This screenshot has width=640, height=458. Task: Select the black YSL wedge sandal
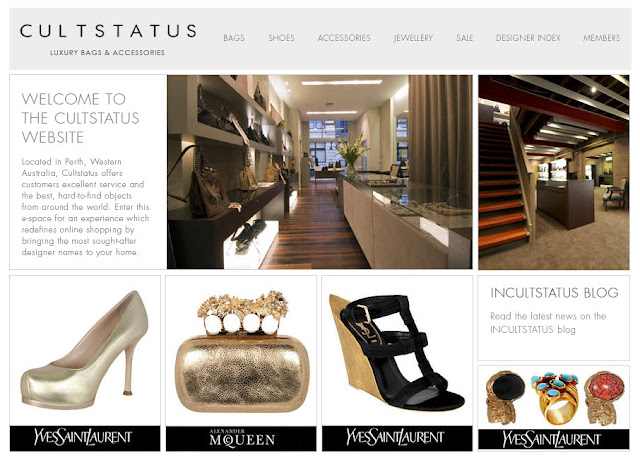[397, 351]
